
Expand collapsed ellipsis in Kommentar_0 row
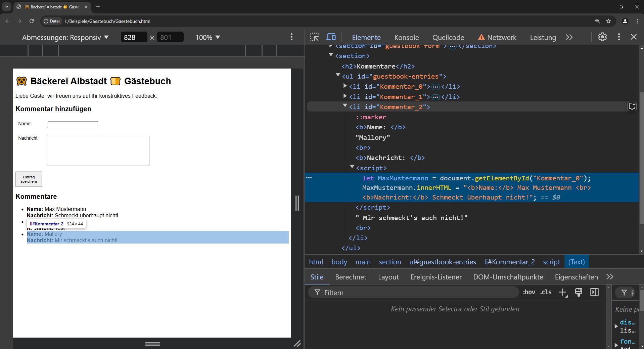tap(435, 87)
